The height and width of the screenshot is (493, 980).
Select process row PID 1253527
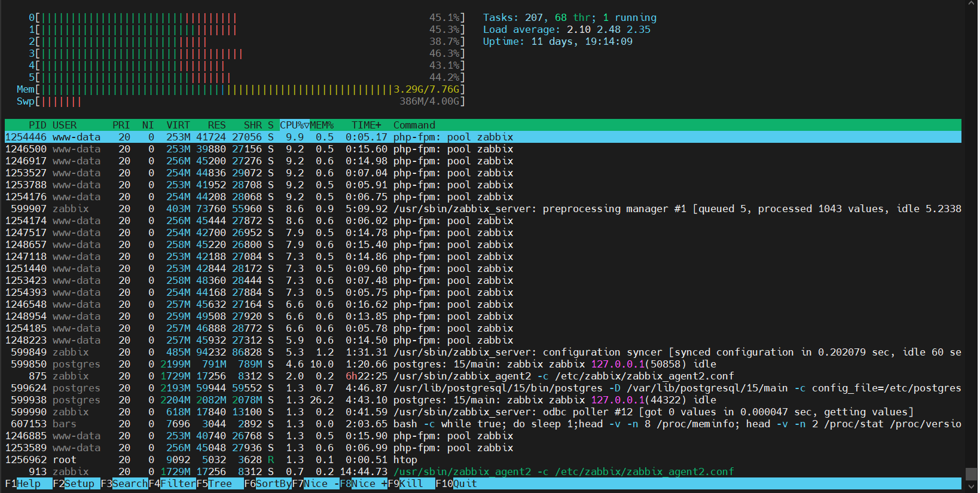(483, 173)
